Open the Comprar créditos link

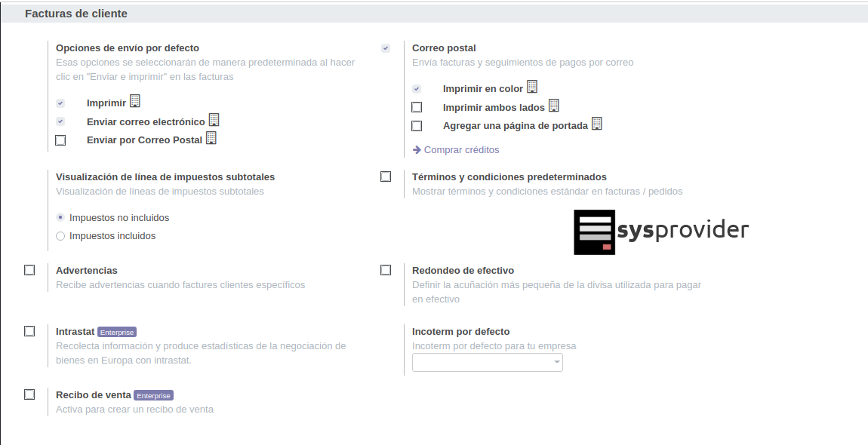461,150
